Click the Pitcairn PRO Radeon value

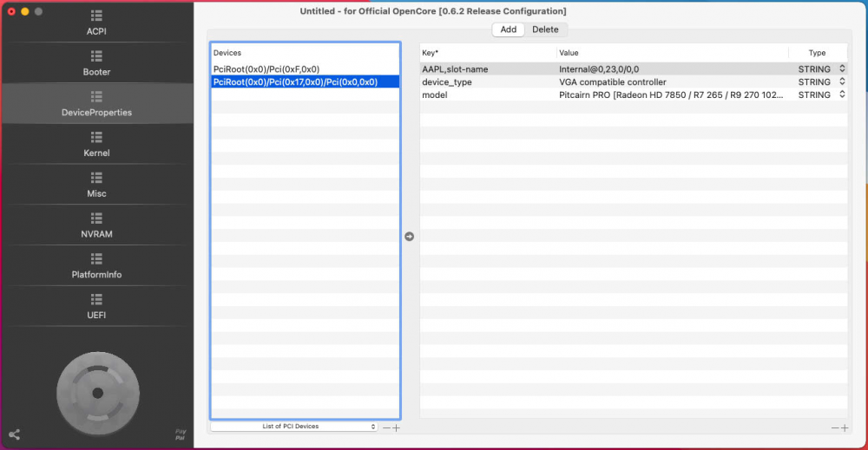coord(671,95)
